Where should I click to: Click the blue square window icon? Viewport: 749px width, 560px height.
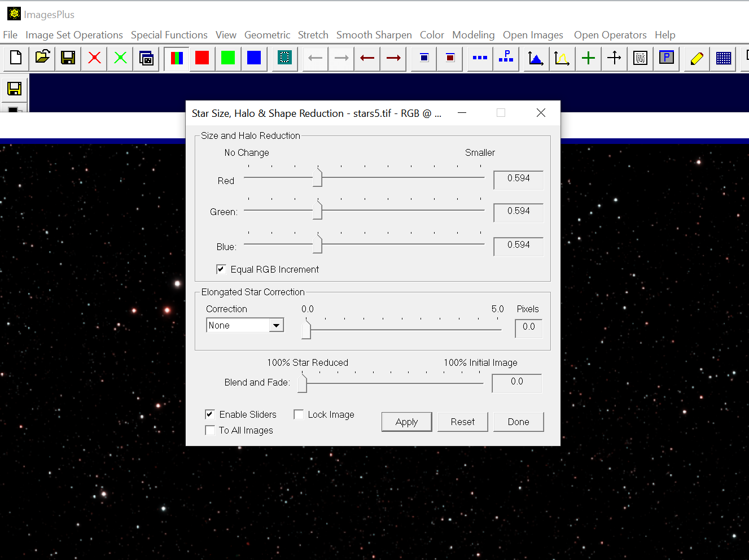pyautogui.click(x=424, y=58)
